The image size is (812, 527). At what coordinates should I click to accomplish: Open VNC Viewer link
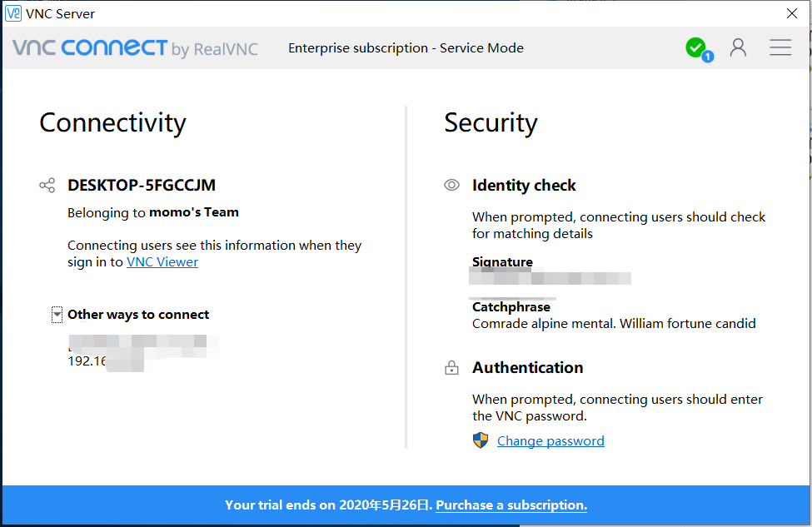(162, 261)
